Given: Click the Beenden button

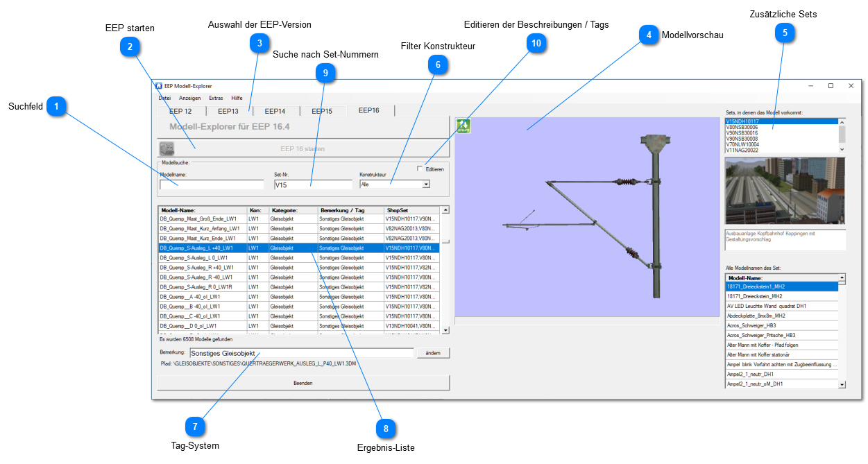Looking at the screenshot, I should (x=303, y=383).
